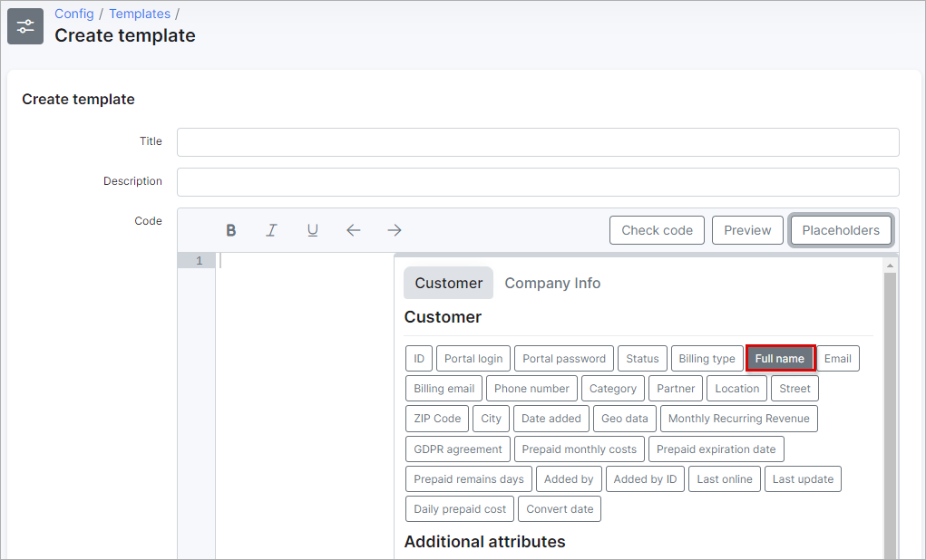Open Templates from the breadcrumb
Image resolution: width=926 pixels, height=560 pixels.
140,14
